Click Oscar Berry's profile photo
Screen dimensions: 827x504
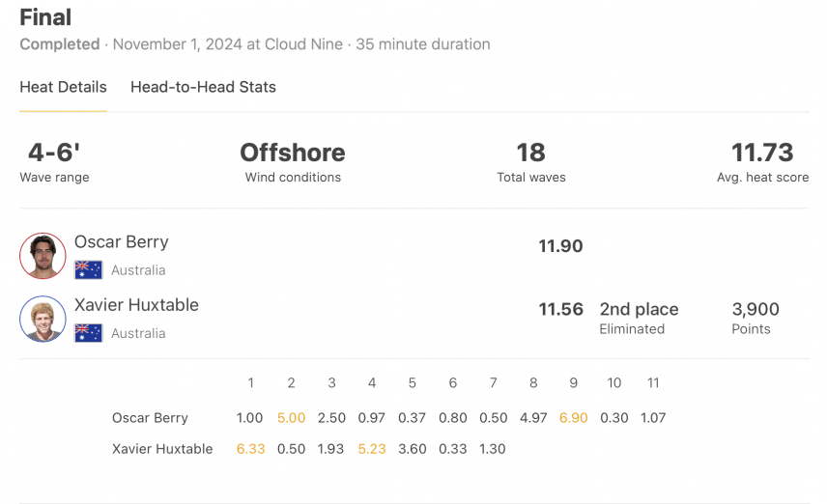43,256
